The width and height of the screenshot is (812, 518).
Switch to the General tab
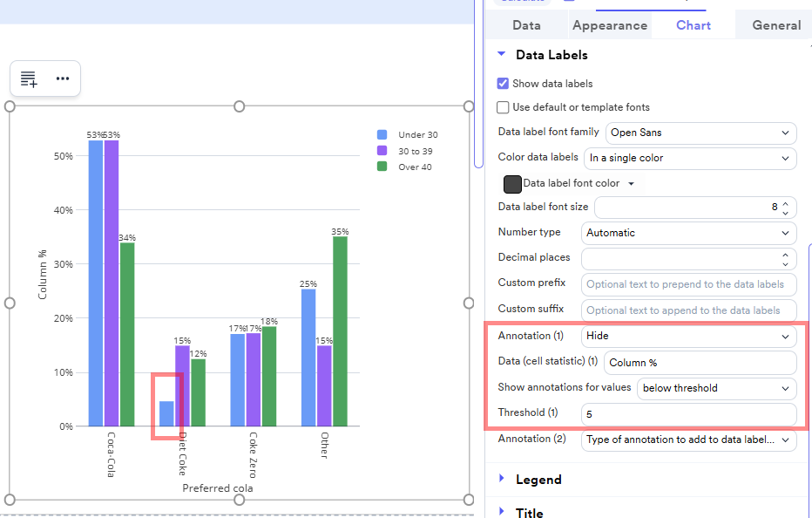pos(775,25)
